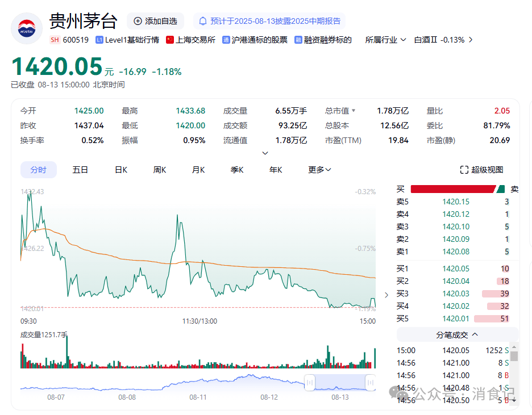Click 08-11 date on mini timeline
The image size is (532, 415).
click(198, 397)
